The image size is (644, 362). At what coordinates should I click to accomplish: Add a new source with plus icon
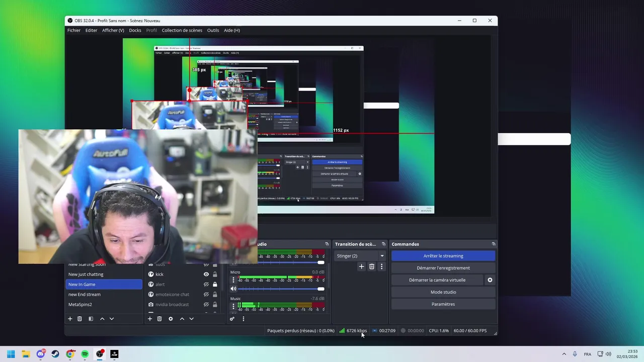pos(149,319)
